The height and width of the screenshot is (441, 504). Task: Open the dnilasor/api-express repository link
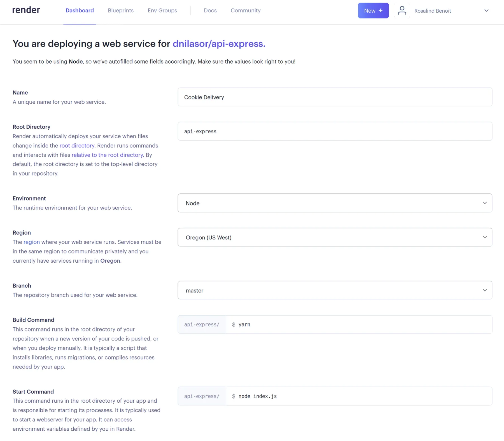pos(219,44)
